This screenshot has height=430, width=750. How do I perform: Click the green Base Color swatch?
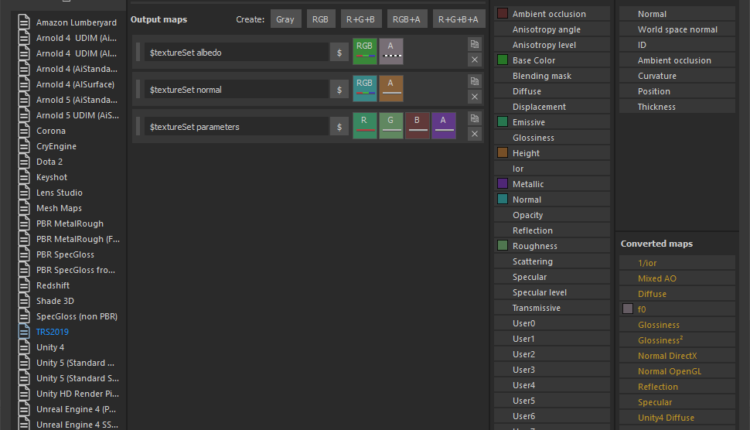pyautogui.click(x=502, y=60)
